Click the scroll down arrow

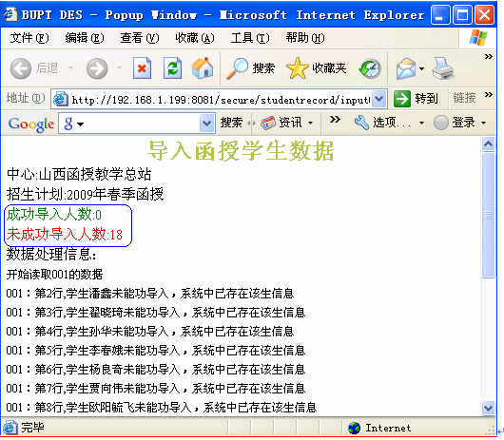click(x=488, y=409)
